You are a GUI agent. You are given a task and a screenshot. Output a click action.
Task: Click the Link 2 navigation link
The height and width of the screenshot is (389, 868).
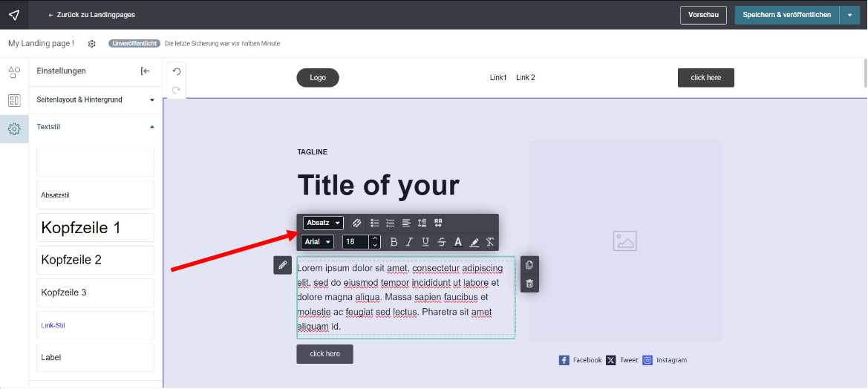(526, 78)
